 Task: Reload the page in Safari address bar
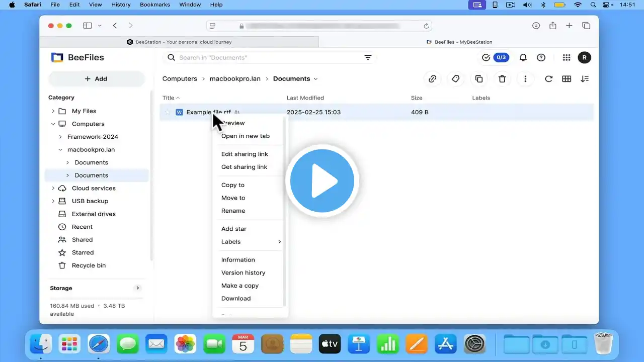coord(426,26)
